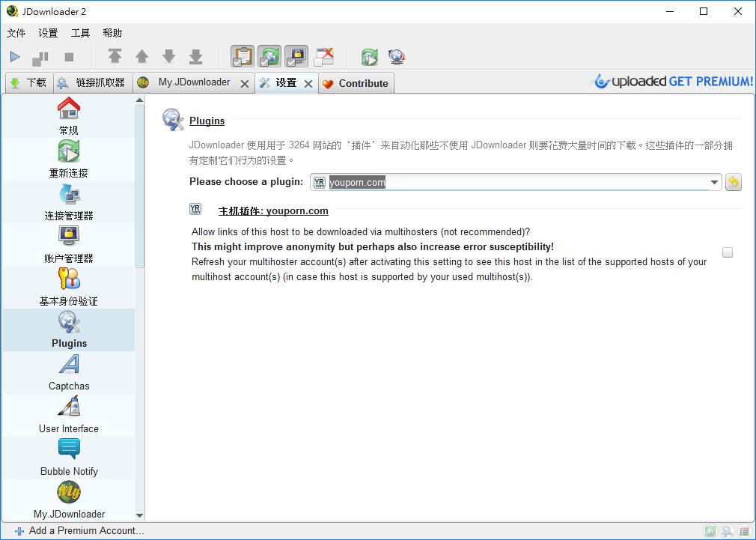Open Captchas settings section
This screenshot has height=540, width=756.
coord(68,372)
